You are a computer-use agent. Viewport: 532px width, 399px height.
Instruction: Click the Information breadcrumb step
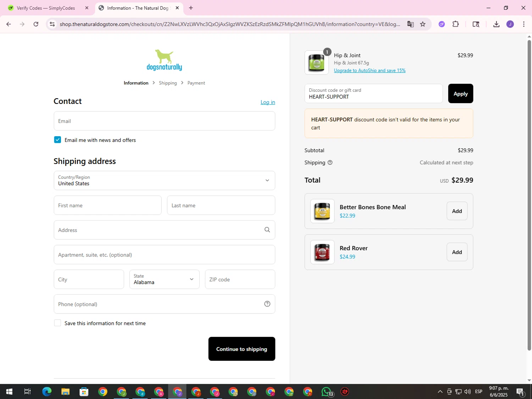(136, 83)
